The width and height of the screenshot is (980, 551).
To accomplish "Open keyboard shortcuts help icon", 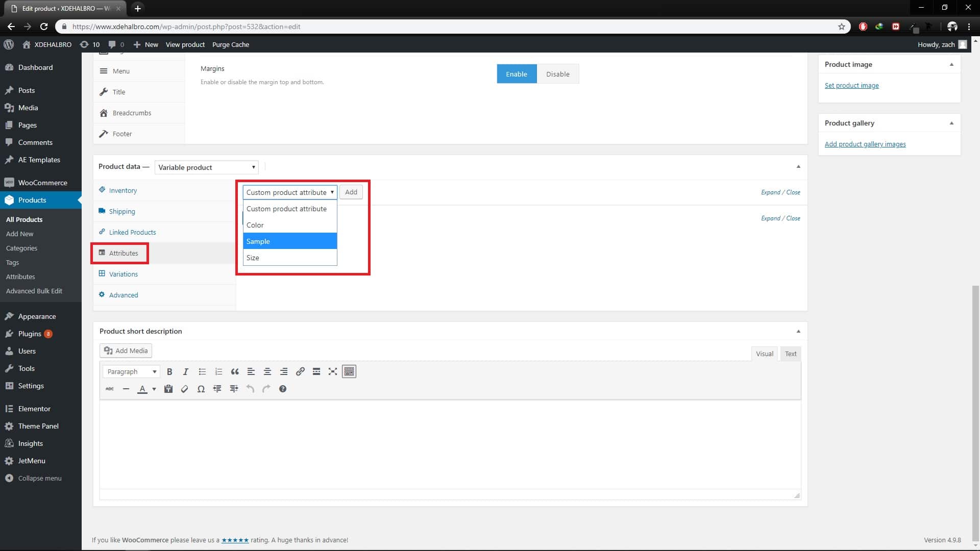I will pos(283,389).
